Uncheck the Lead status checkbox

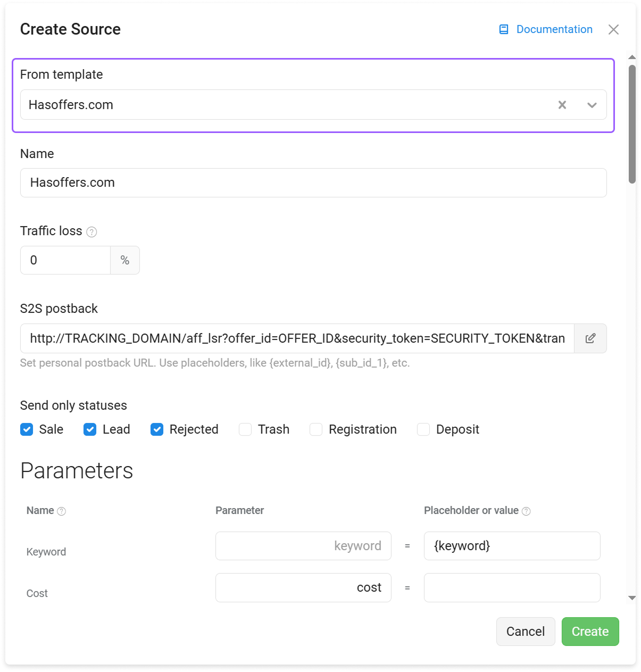[x=90, y=429]
